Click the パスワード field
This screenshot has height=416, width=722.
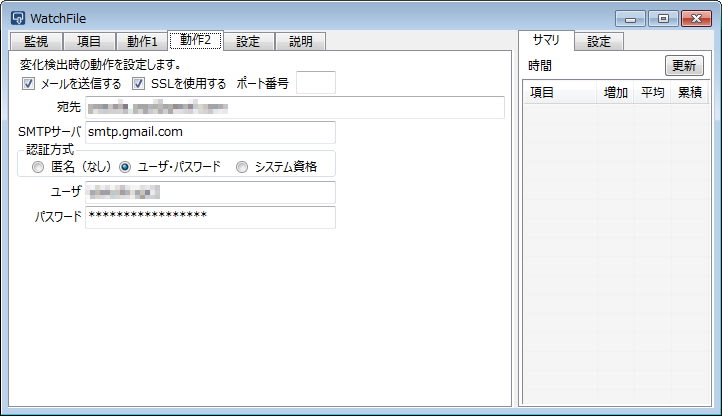tap(209, 217)
